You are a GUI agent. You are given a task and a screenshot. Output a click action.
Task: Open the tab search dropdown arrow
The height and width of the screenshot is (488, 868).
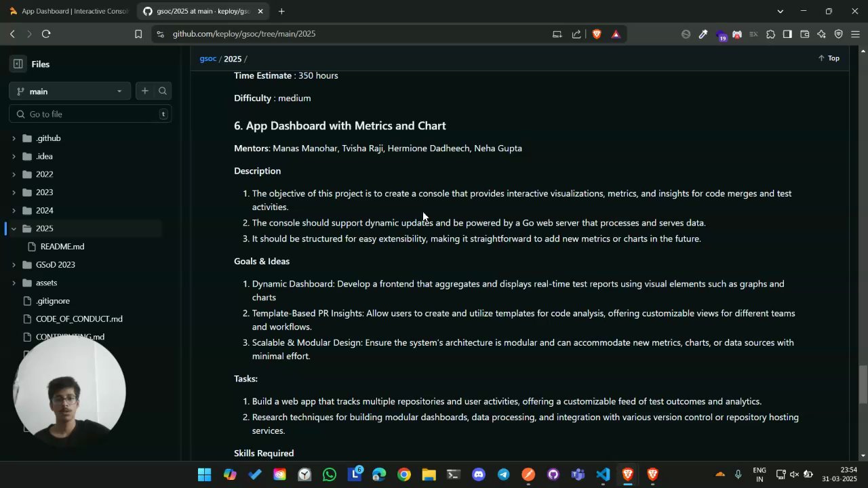pyautogui.click(x=780, y=11)
